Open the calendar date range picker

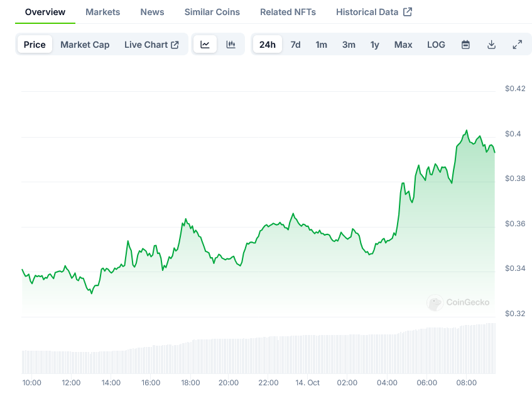465,45
